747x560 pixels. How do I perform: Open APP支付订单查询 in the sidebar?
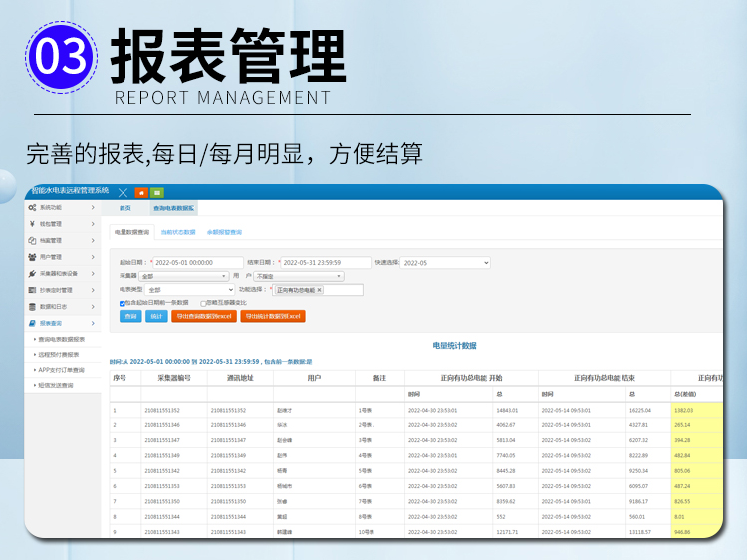(61, 370)
